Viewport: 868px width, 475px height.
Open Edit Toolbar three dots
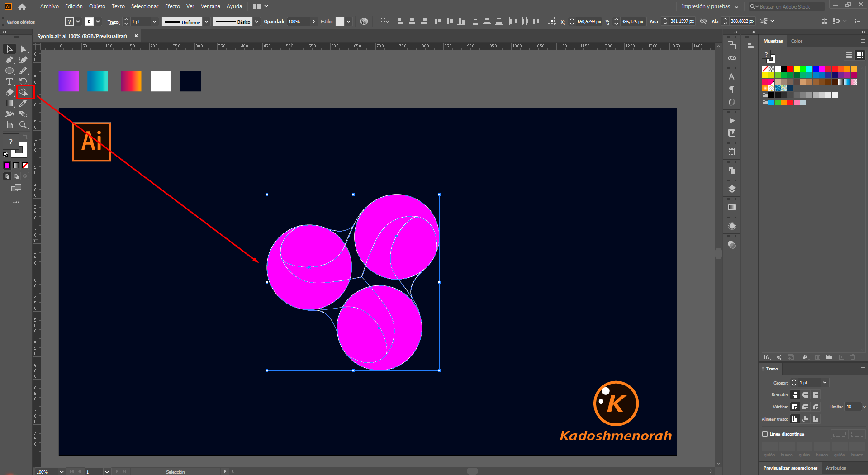(x=16, y=202)
